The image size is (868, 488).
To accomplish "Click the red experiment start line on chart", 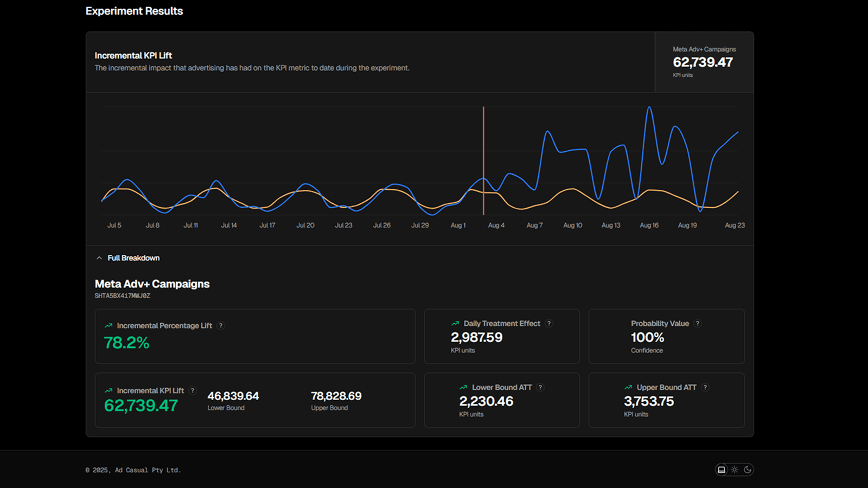I will (483, 161).
